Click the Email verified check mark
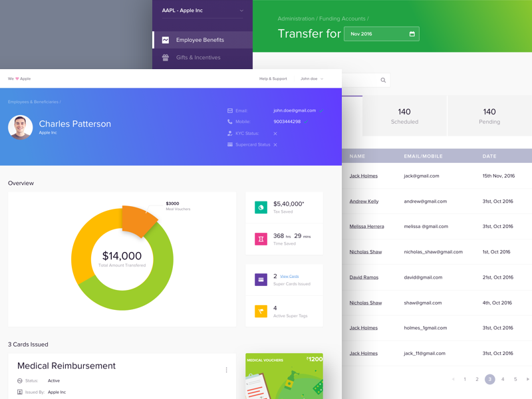 click(322, 110)
